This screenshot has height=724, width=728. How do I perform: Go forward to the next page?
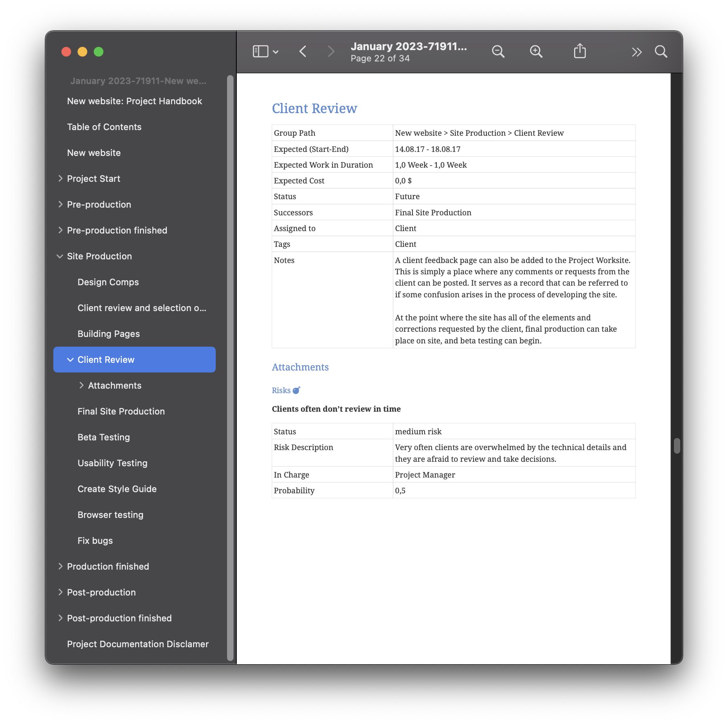point(331,51)
